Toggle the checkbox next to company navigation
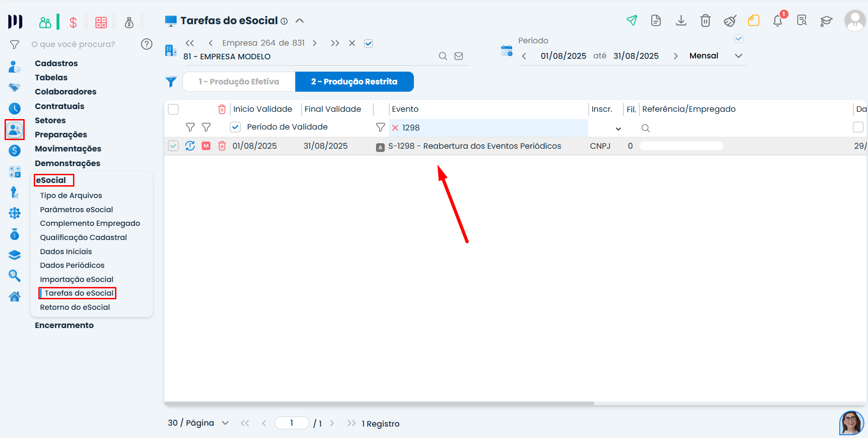The width and height of the screenshot is (868, 438). coord(369,44)
